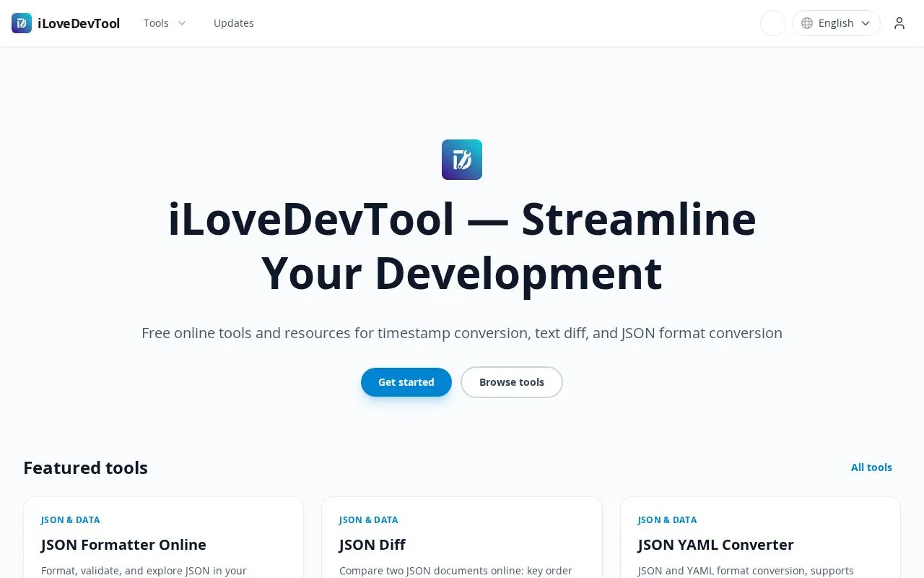This screenshot has height=578, width=924.
Task: Click the Browse tools button
Action: (512, 382)
